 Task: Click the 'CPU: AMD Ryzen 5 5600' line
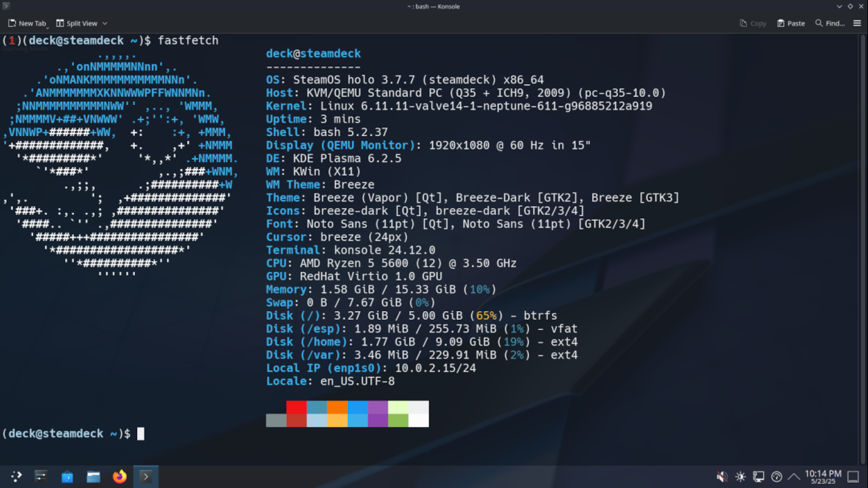[x=391, y=263]
